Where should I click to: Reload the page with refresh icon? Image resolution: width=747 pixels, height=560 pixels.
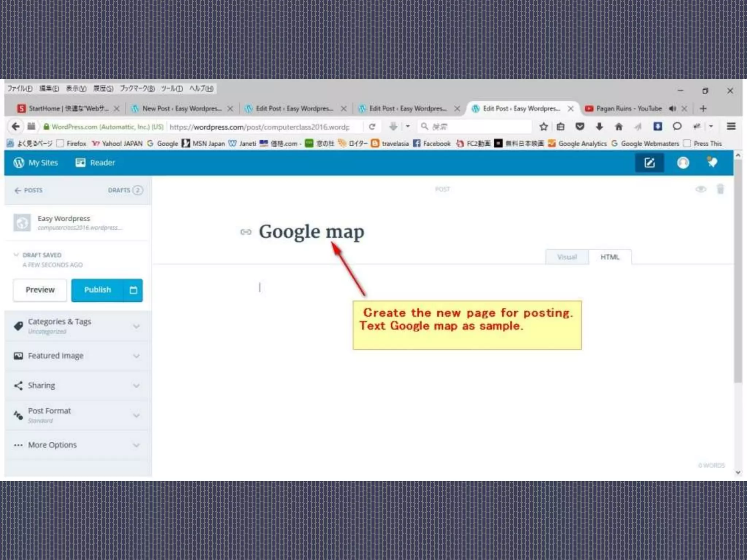click(x=372, y=127)
